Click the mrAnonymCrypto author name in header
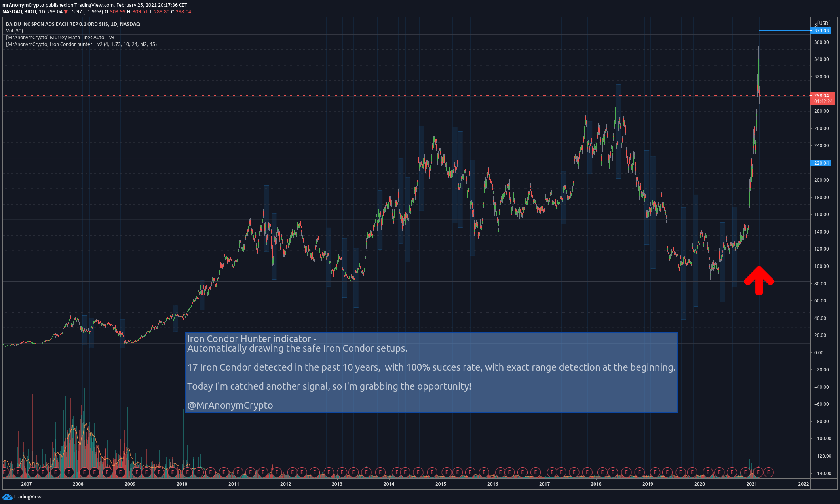This screenshot has height=504, width=840. coord(23,5)
